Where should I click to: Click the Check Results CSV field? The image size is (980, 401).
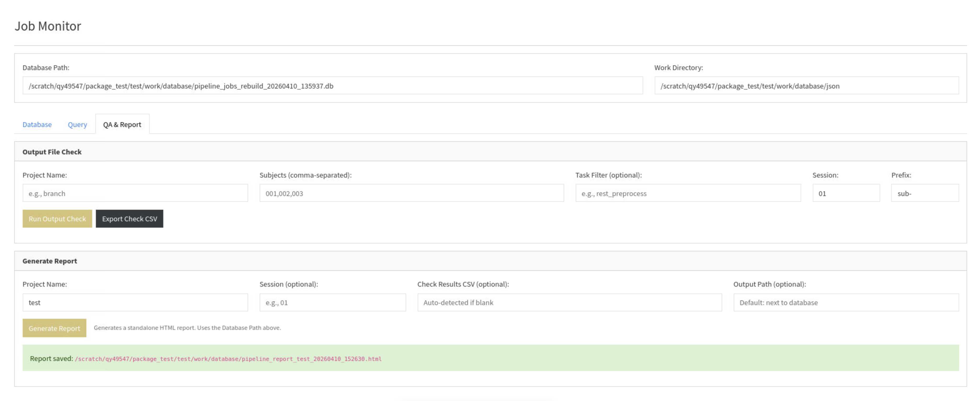tap(569, 302)
